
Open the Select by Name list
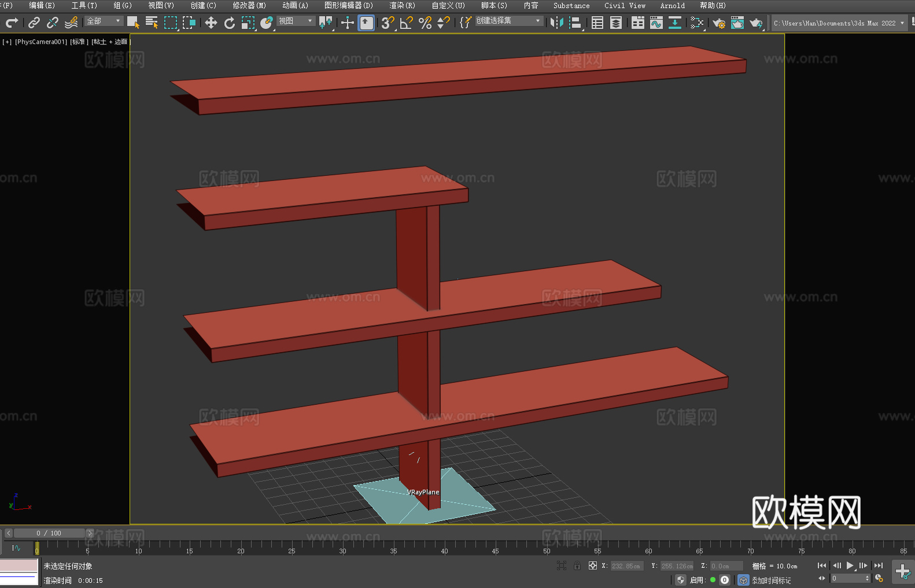152,23
